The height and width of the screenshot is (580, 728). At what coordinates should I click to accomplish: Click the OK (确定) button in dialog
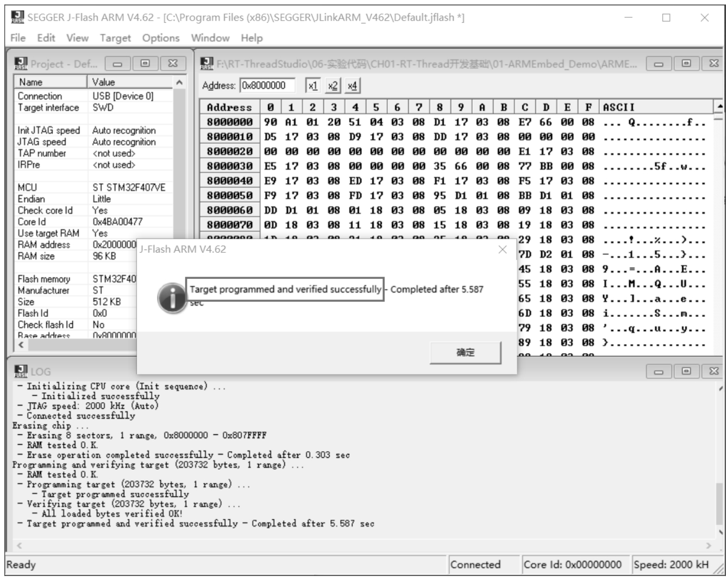coord(465,353)
